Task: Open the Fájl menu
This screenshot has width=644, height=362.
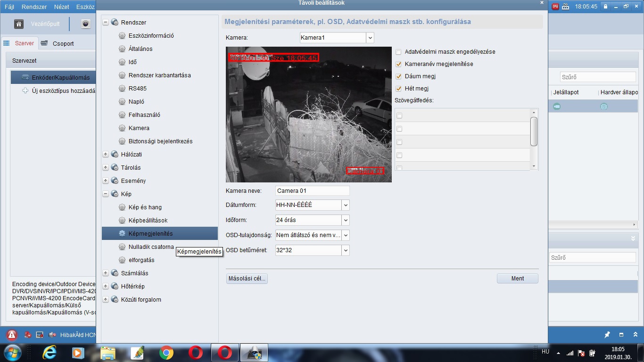Action: pyautogui.click(x=9, y=7)
